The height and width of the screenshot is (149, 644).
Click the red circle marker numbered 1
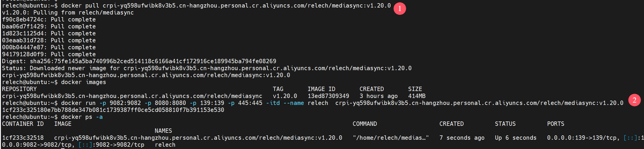(x=400, y=9)
